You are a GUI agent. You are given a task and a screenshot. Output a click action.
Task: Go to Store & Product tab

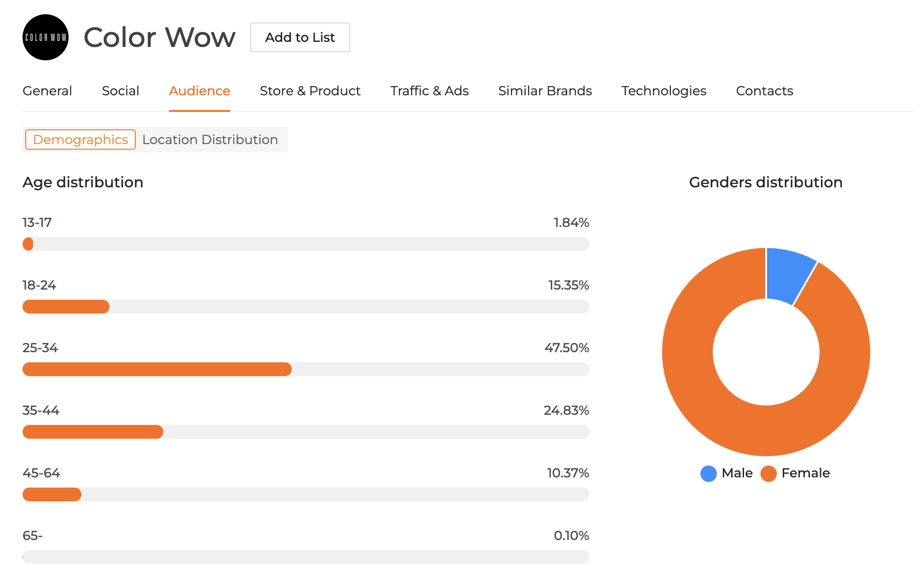[310, 91]
